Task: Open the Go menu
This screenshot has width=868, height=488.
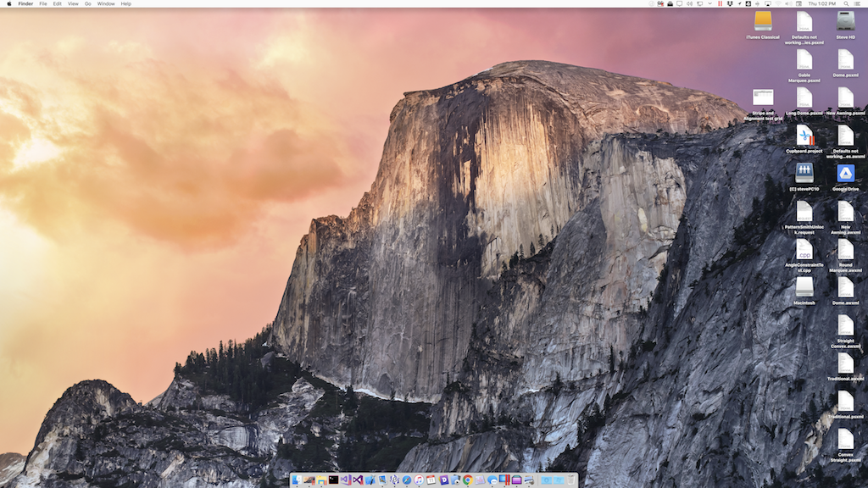Action: (87, 3)
